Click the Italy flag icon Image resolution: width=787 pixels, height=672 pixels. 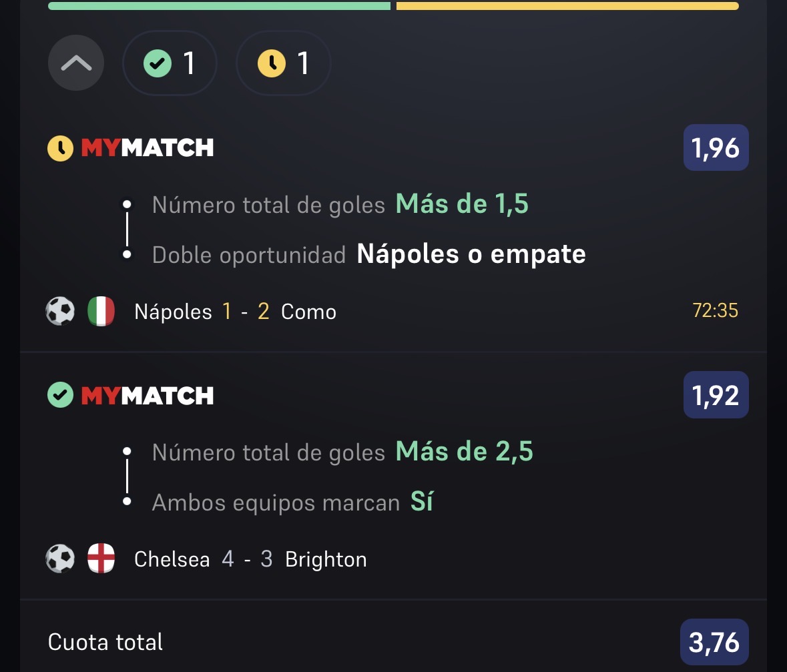click(101, 311)
